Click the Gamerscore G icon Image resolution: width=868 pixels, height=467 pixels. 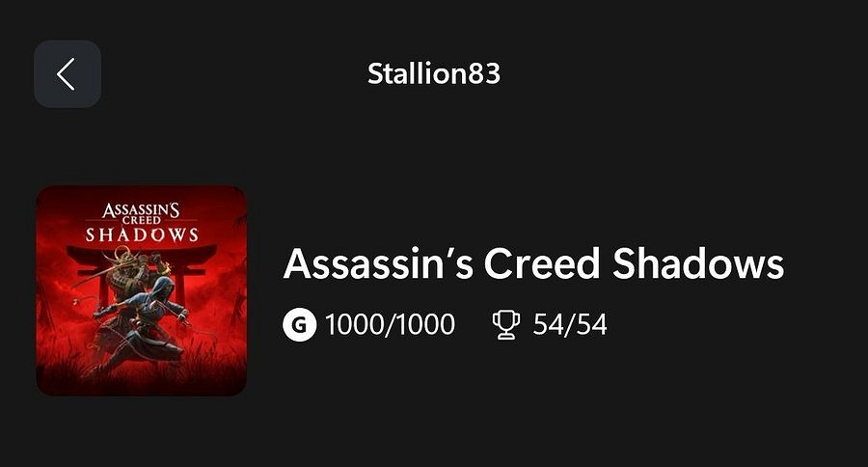(x=299, y=325)
